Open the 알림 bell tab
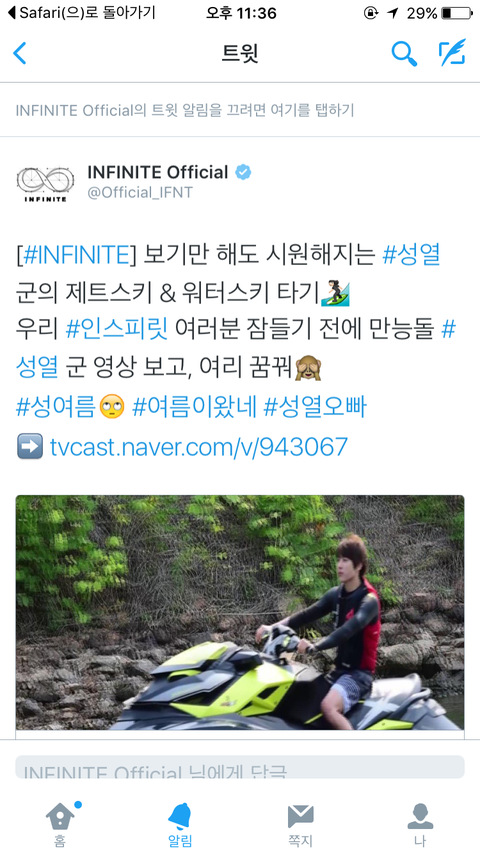 (180, 824)
